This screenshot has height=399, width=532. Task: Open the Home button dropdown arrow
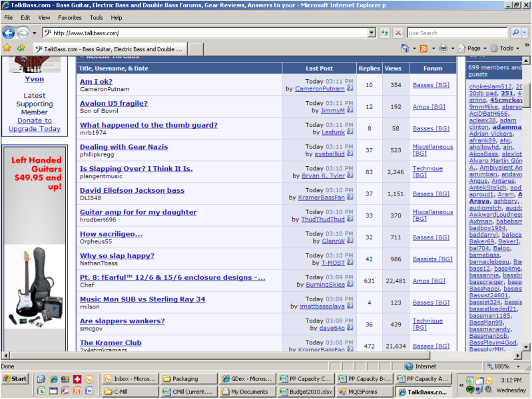click(414, 49)
